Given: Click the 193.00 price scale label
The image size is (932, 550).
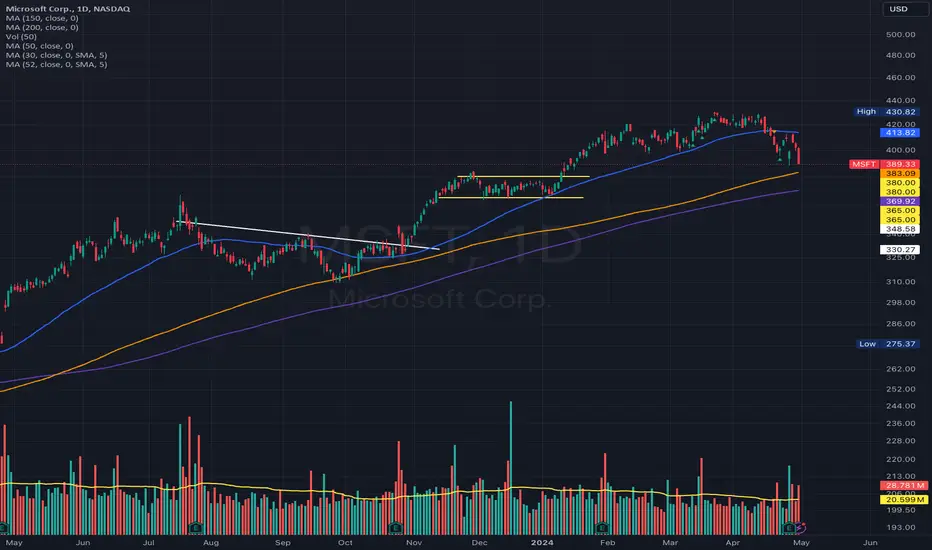Looking at the screenshot, I should coord(900,527).
